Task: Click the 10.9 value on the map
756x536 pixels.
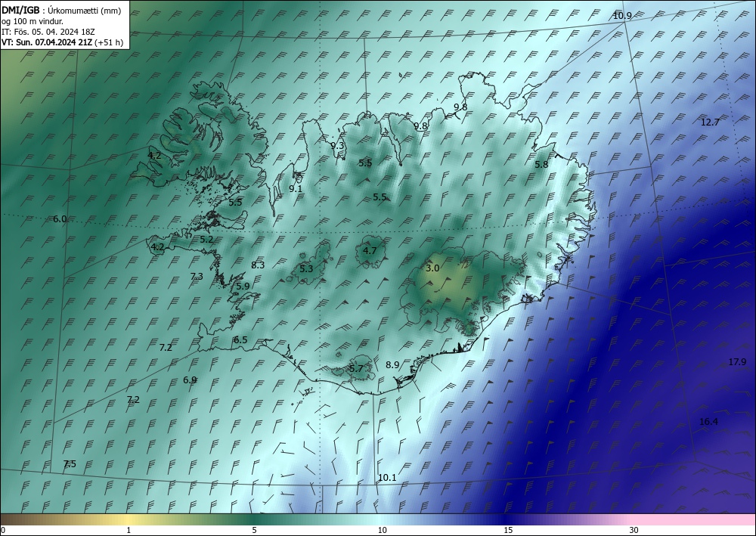Action: pyautogui.click(x=622, y=16)
